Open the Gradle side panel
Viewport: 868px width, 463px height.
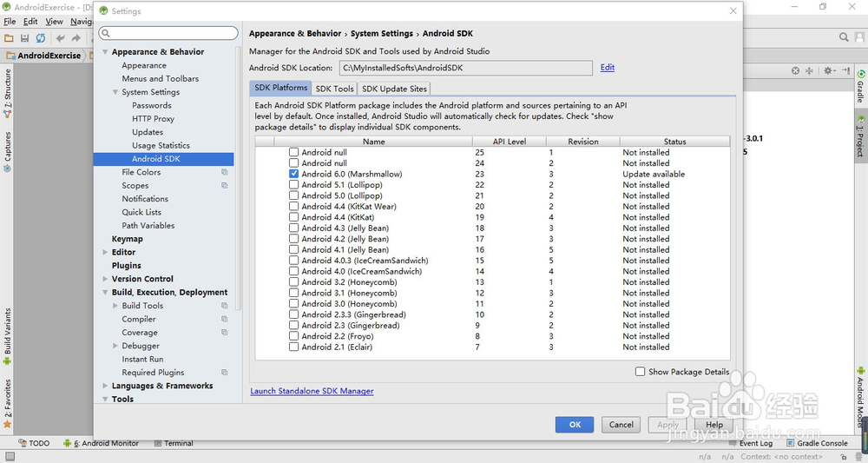click(x=860, y=86)
